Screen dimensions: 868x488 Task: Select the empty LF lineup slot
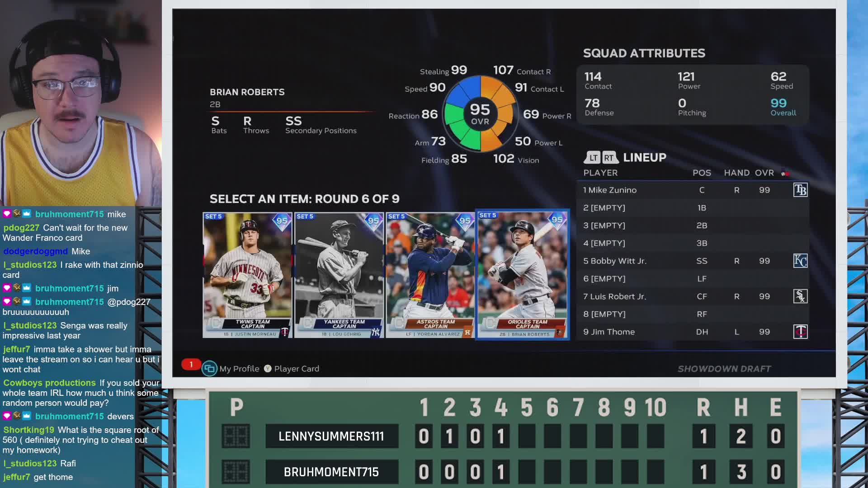pyautogui.click(x=693, y=279)
